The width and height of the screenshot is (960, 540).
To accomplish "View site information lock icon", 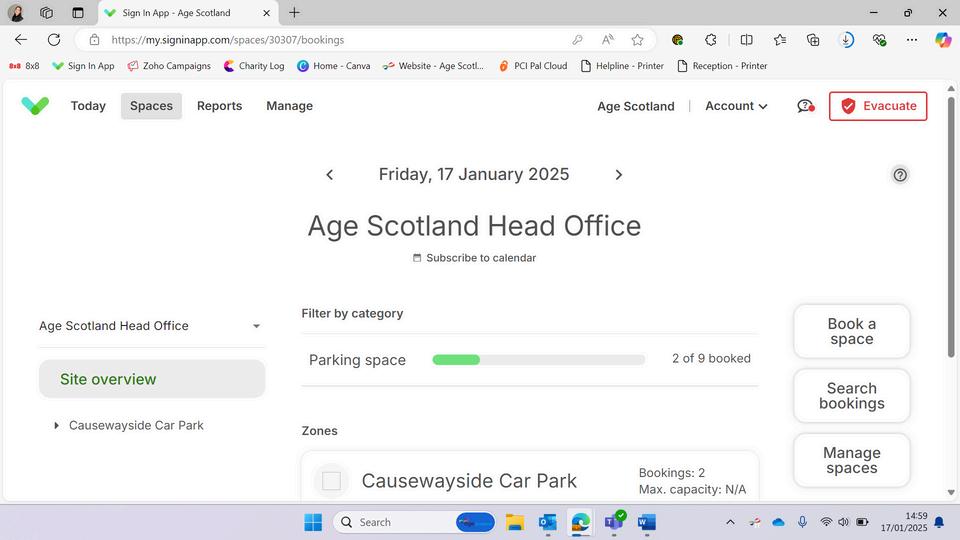I will [x=94, y=40].
